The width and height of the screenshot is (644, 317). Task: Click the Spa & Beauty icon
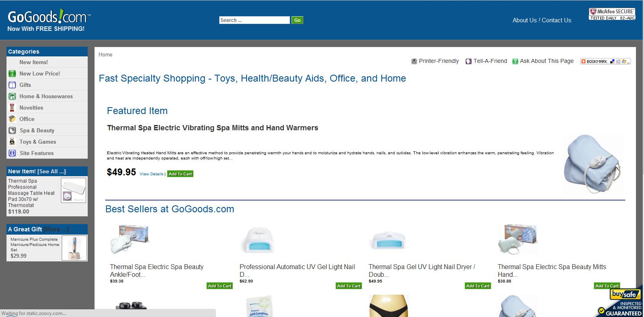[12, 130]
